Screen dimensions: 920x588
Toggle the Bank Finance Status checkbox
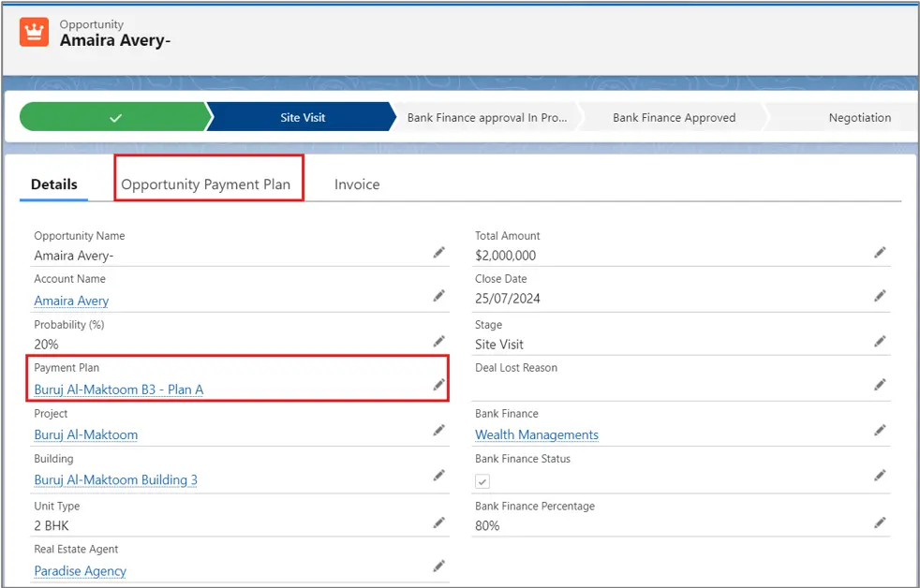pos(482,481)
